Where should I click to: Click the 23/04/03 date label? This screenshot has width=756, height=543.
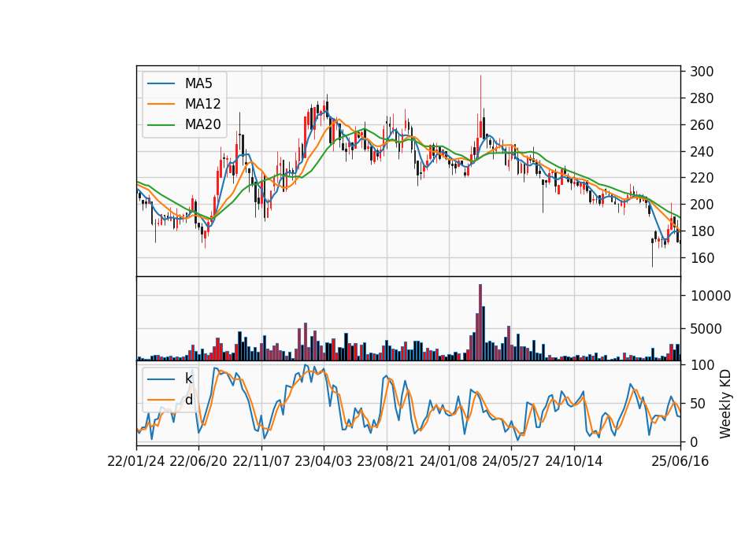point(324,461)
